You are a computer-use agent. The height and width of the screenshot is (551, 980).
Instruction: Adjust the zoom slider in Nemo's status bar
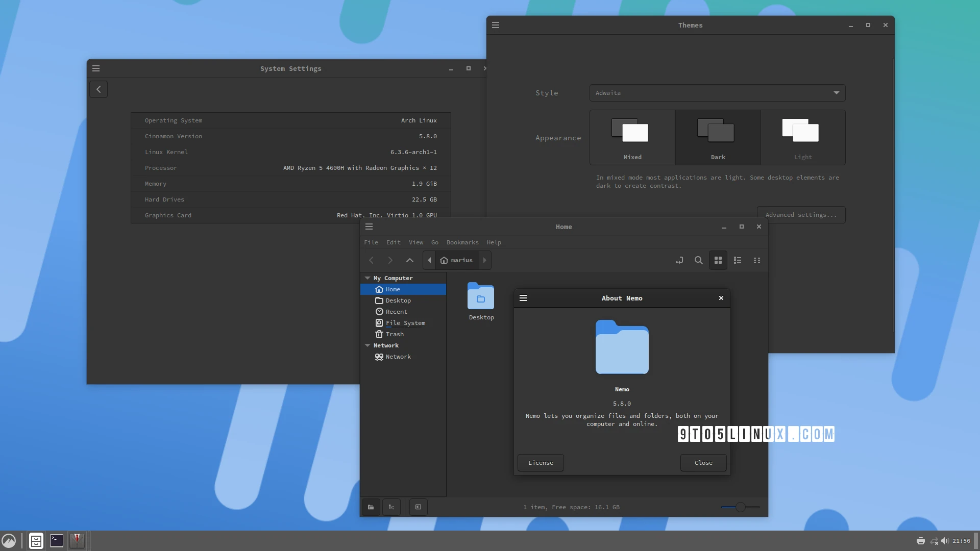740,507
